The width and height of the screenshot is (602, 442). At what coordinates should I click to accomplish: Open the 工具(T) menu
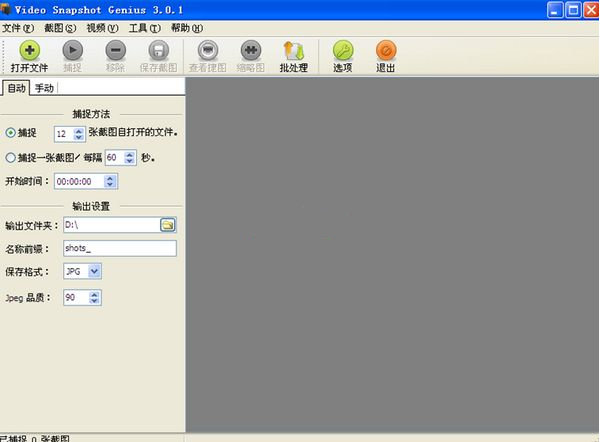coord(145,28)
